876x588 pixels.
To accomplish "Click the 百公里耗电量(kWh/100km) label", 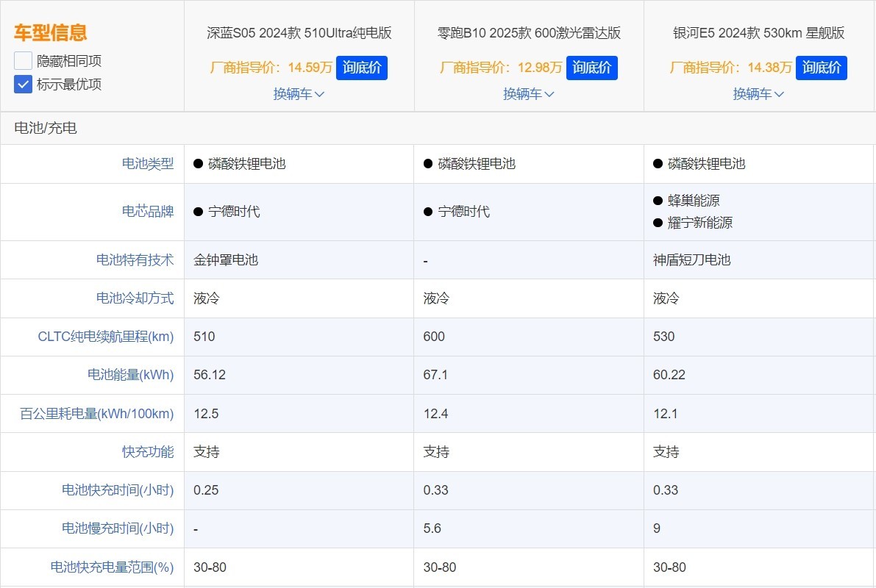I will 96,414.
